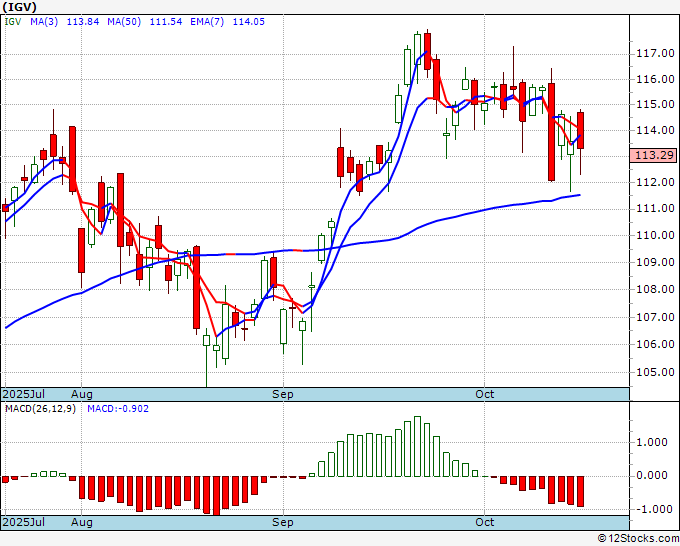Click the 107.00 price axis label
Viewport: 680px width, 546px height.
[x=655, y=317]
